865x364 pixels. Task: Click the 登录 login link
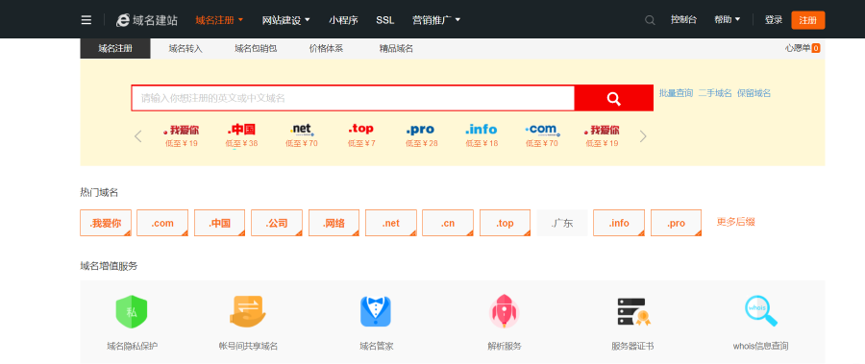773,20
